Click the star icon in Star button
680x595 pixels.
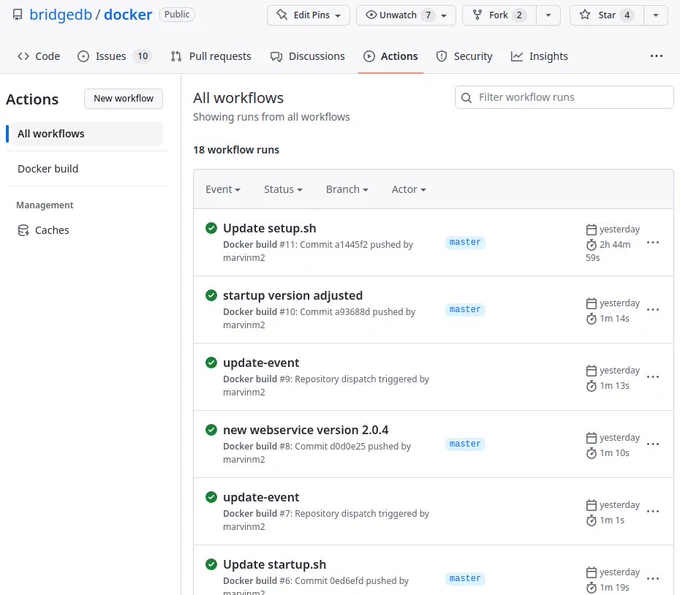coord(585,15)
